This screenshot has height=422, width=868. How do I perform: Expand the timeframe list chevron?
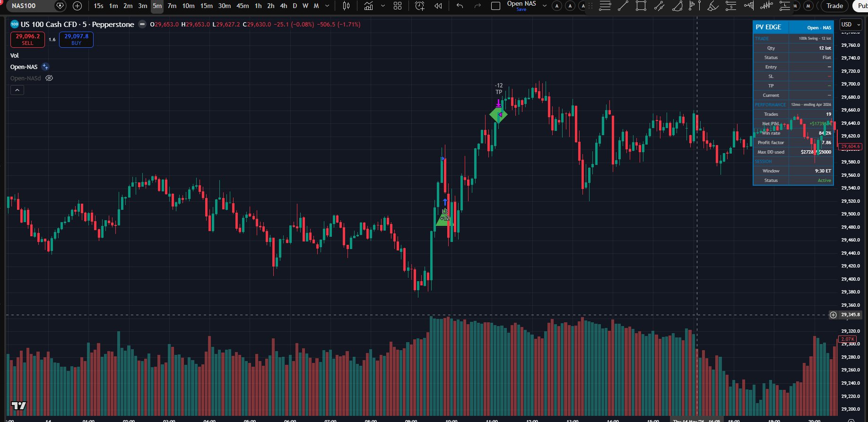(328, 6)
